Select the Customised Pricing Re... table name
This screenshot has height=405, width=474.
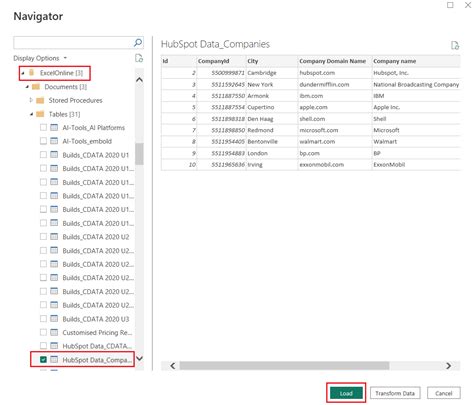(x=97, y=332)
